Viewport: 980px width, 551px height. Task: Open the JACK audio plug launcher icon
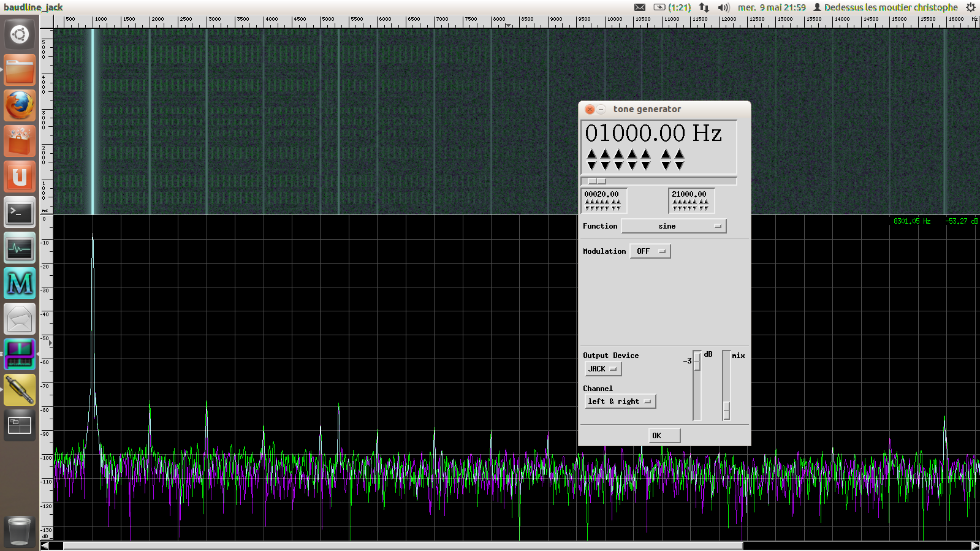pyautogui.click(x=20, y=390)
